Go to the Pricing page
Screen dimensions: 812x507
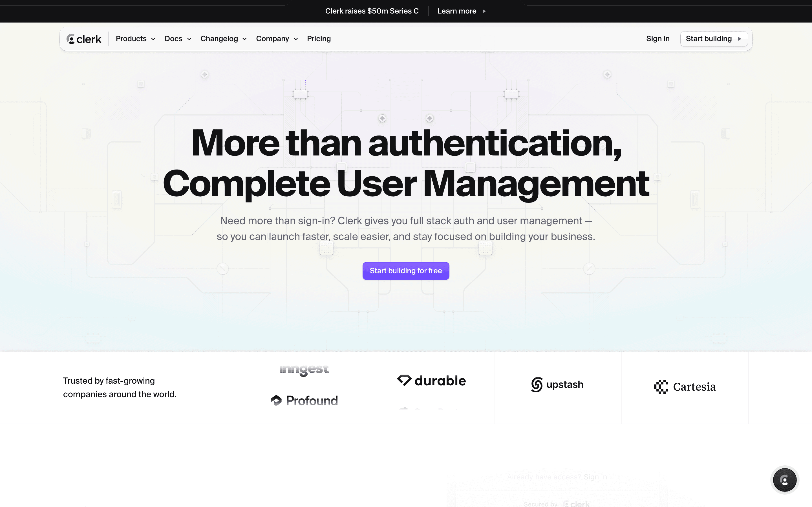coord(319,39)
